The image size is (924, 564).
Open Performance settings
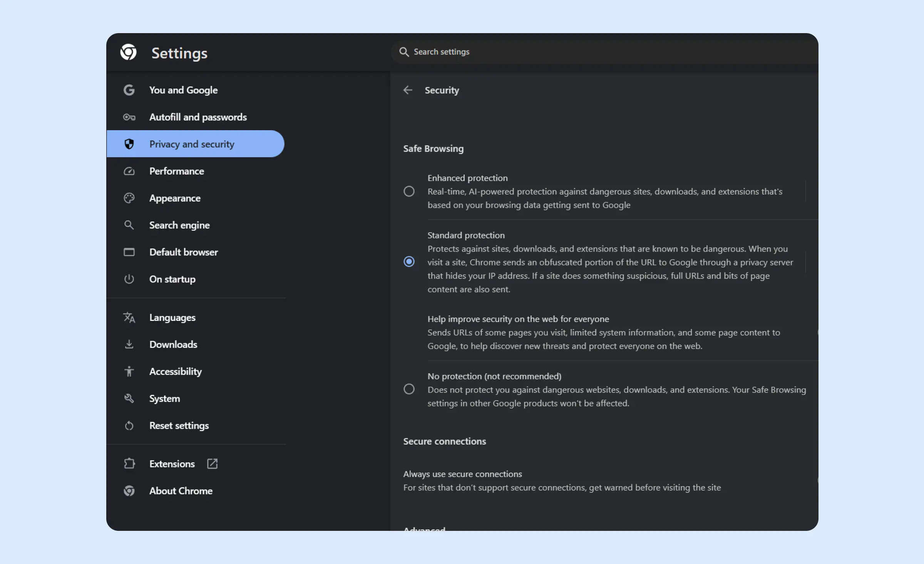pos(196,171)
